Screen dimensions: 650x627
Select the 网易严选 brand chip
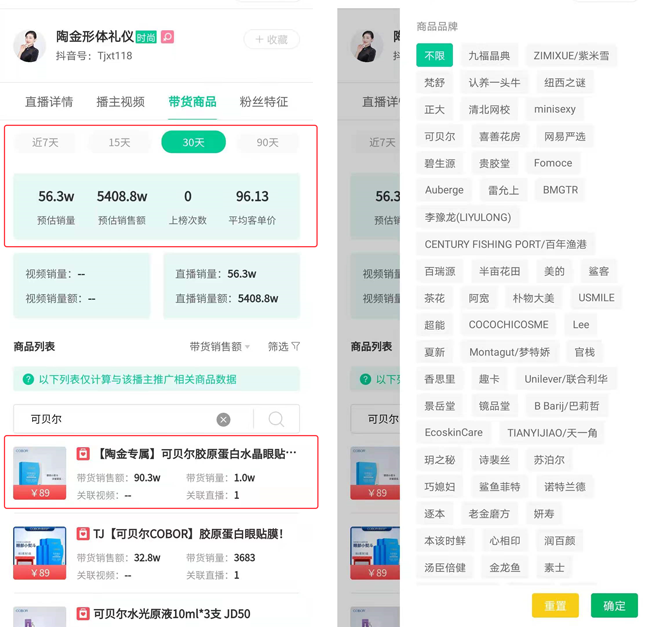click(565, 136)
